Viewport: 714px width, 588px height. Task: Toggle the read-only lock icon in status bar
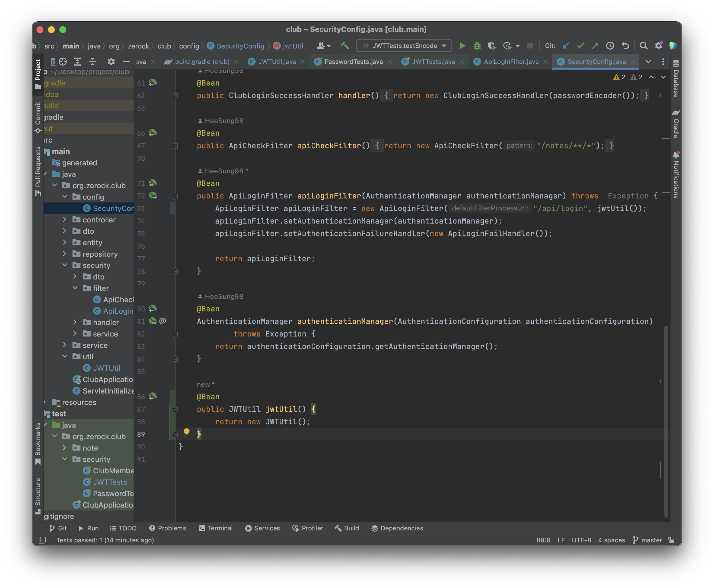[x=671, y=540]
